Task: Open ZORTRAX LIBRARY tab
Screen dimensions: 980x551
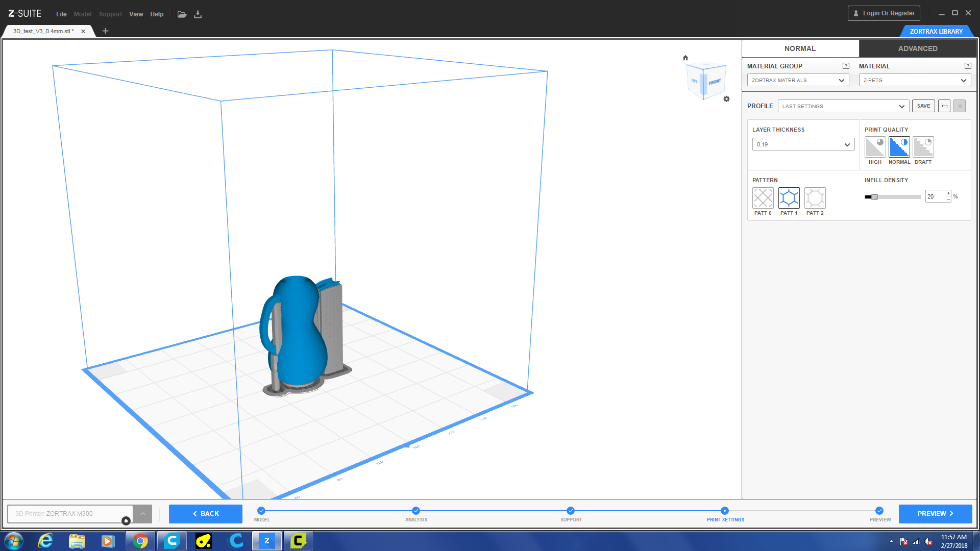Action: click(x=936, y=31)
